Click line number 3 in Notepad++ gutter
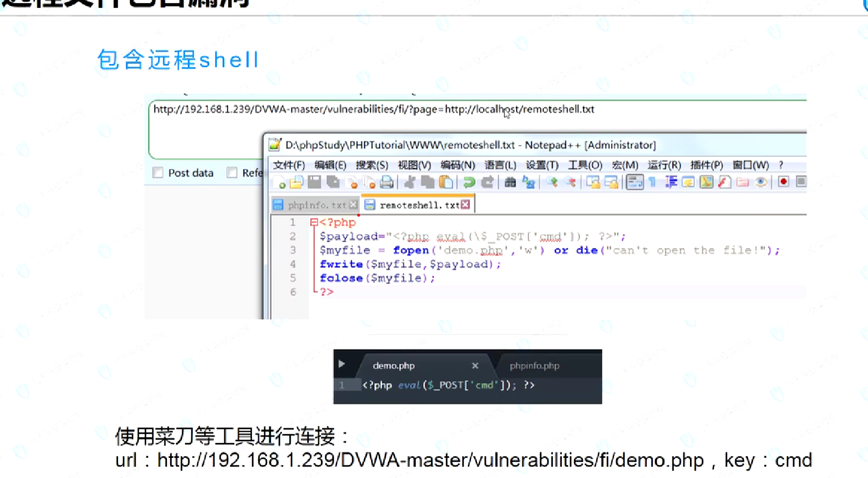 292,250
